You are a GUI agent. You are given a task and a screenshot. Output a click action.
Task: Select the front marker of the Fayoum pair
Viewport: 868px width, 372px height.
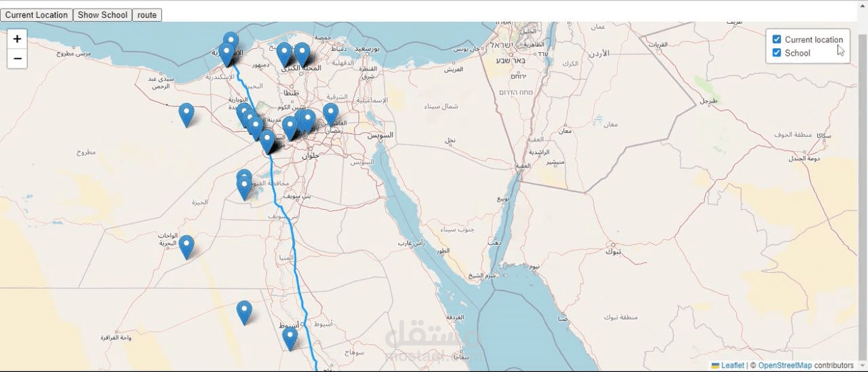(x=244, y=188)
